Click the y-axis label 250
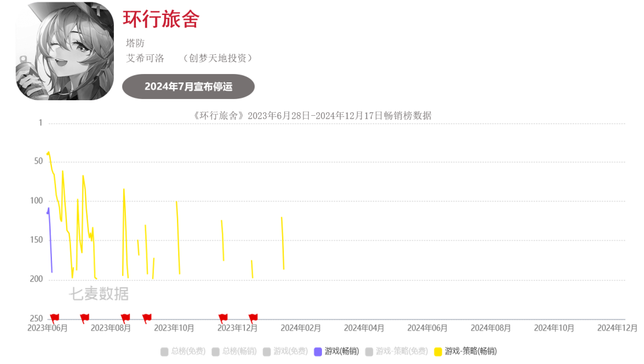 click(x=36, y=318)
